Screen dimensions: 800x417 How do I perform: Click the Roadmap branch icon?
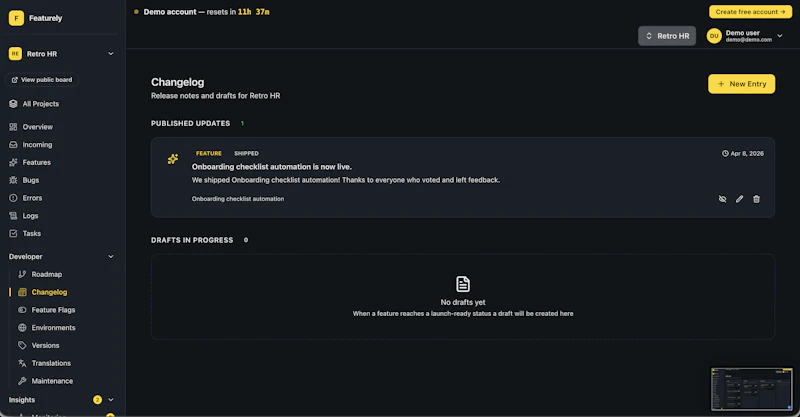22,274
